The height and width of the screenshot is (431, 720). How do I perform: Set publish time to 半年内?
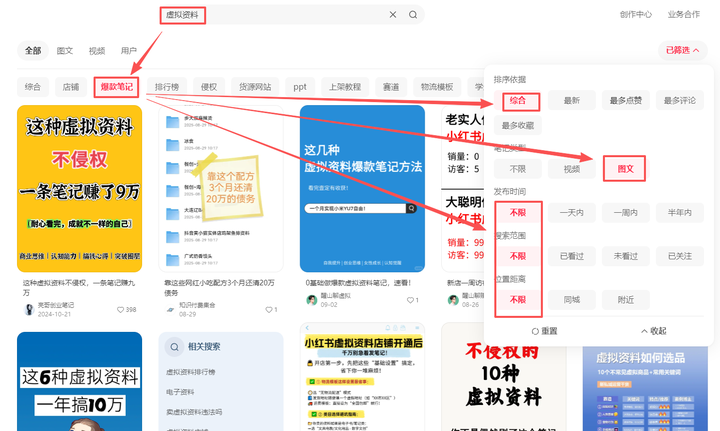click(x=680, y=213)
